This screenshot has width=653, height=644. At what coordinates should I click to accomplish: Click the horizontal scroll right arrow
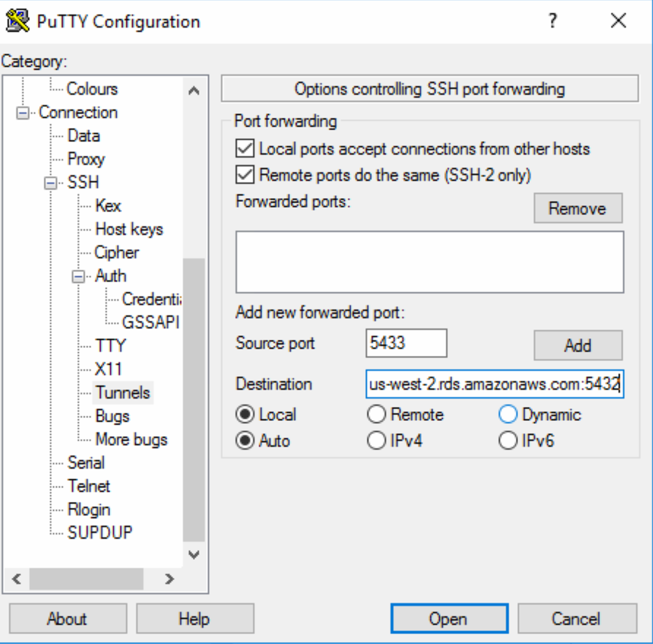coord(170,579)
